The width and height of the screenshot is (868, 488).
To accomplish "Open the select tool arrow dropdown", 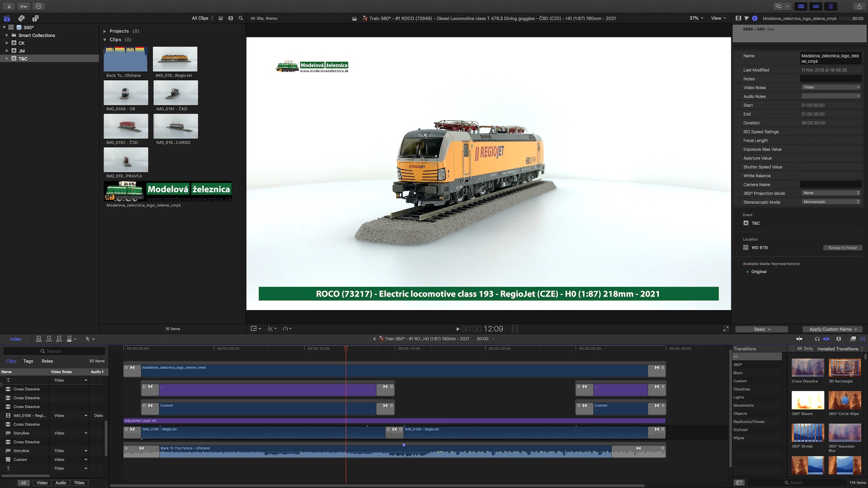I will tap(90, 339).
